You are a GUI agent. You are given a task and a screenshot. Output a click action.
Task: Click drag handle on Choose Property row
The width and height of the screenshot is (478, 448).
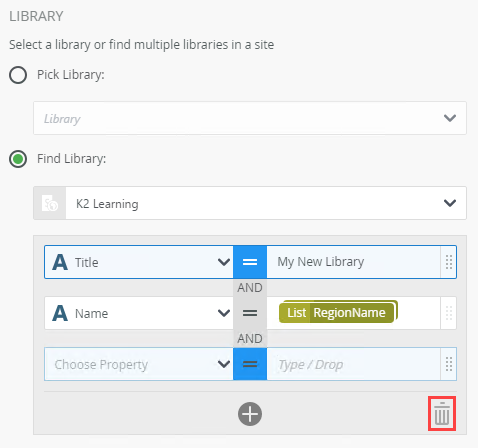pyautogui.click(x=449, y=364)
